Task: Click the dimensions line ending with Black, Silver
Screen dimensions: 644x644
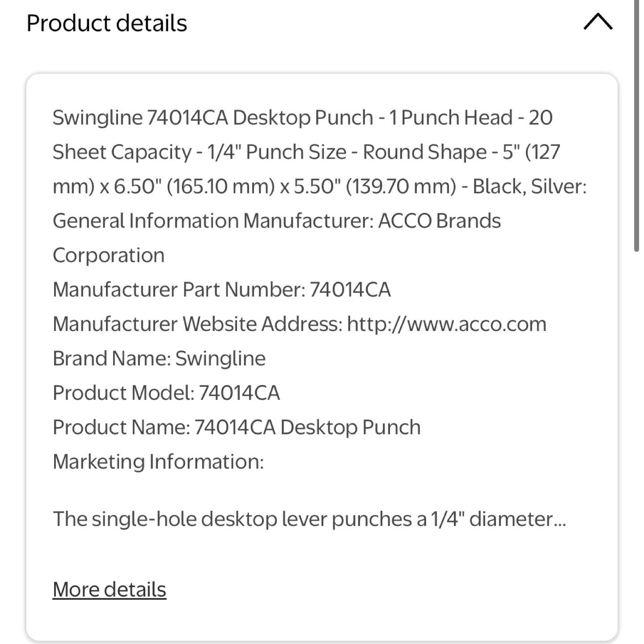Action: tap(319, 186)
